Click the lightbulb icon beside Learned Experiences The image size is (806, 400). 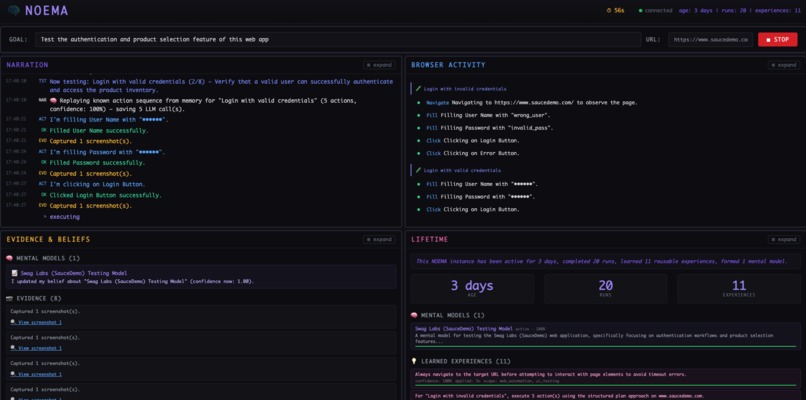(414, 361)
